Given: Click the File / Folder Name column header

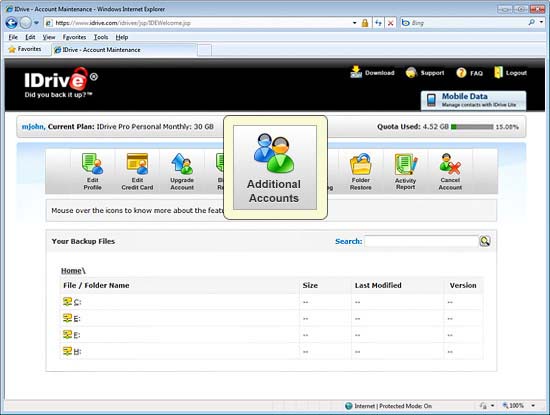Looking at the screenshot, I should point(96,285).
